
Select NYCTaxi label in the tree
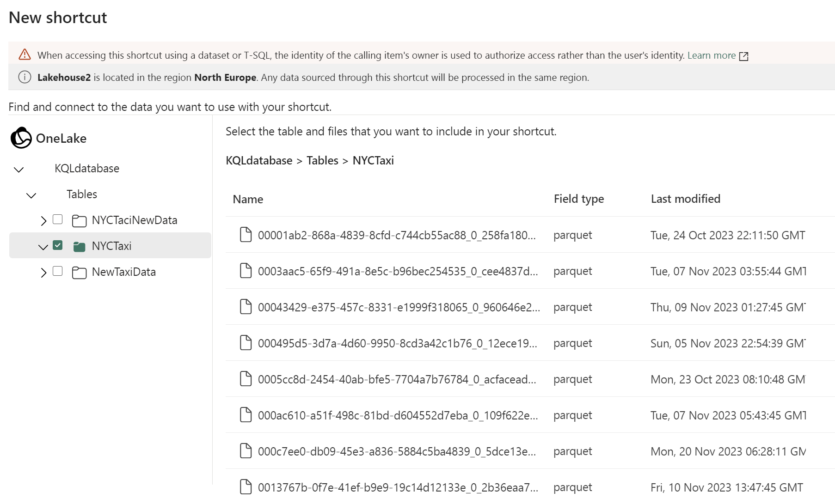click(111, 246)
